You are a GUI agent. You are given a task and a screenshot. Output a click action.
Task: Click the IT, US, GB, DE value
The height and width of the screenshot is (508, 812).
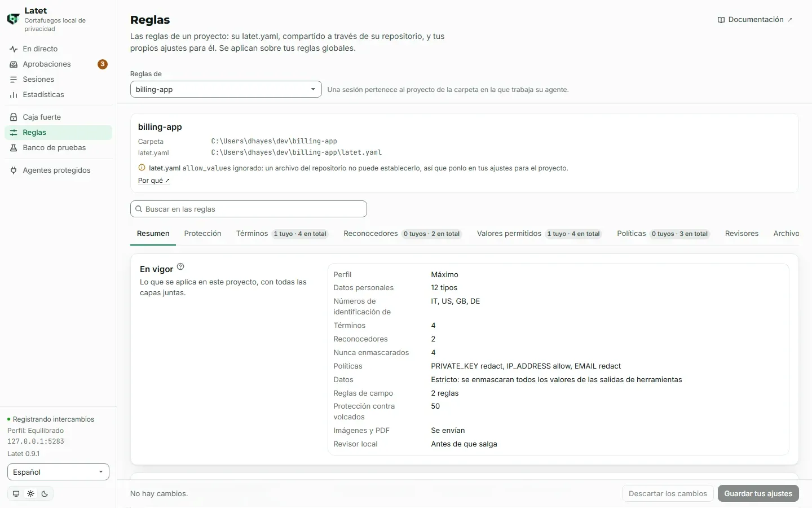click(455, 301)
